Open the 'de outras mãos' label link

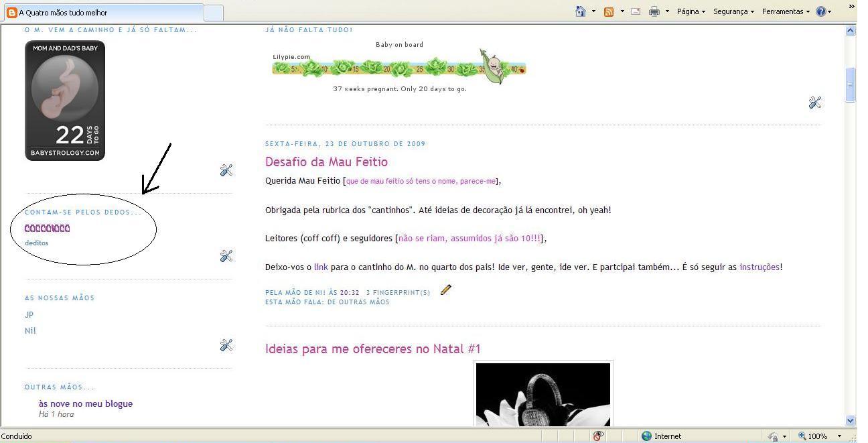click(358, 302)
